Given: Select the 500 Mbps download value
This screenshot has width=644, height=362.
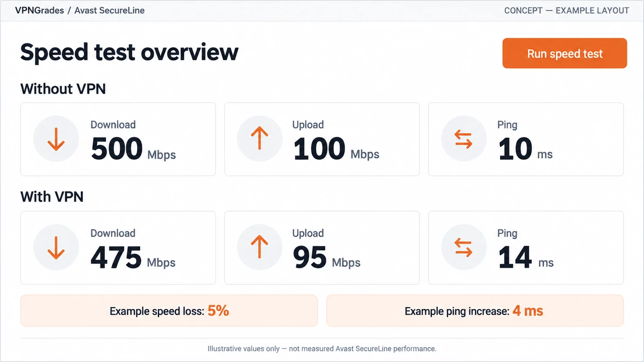Looking at the screenshot, I should pyautogui.click(x=133, y=149).
